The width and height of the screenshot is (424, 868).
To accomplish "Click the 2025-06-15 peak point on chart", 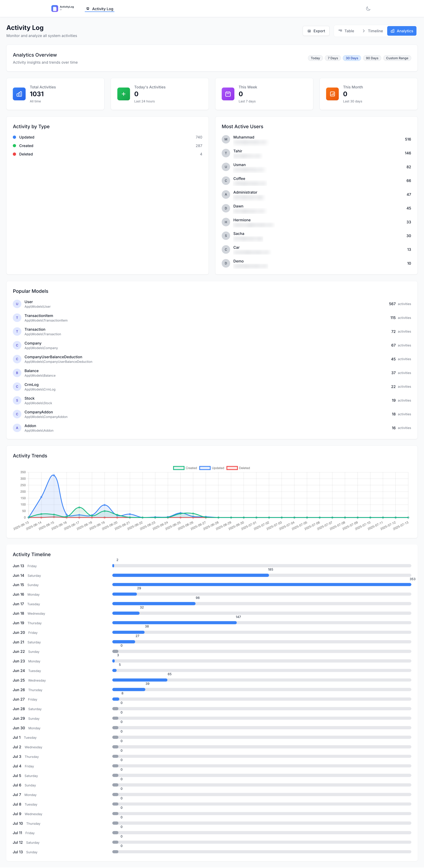I will coord(54,475).
